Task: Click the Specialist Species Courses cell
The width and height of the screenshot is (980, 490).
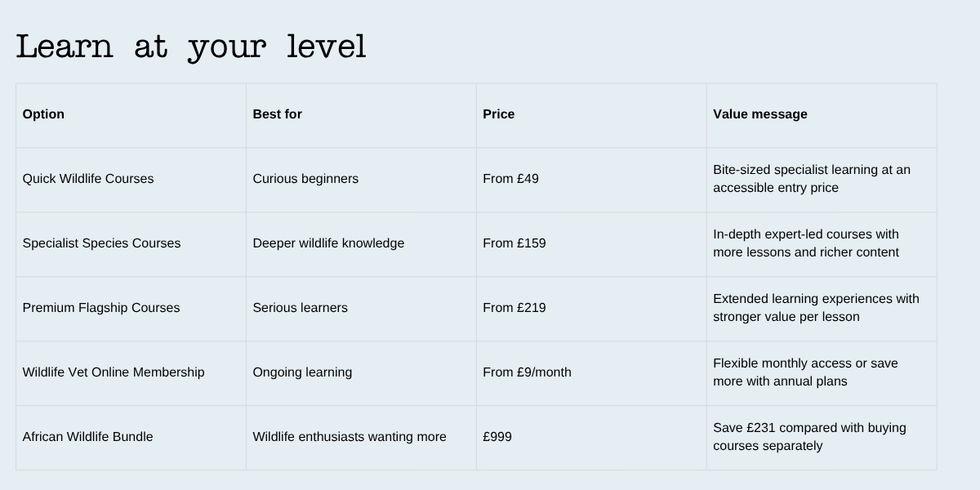Action: (x=101, y=243)
